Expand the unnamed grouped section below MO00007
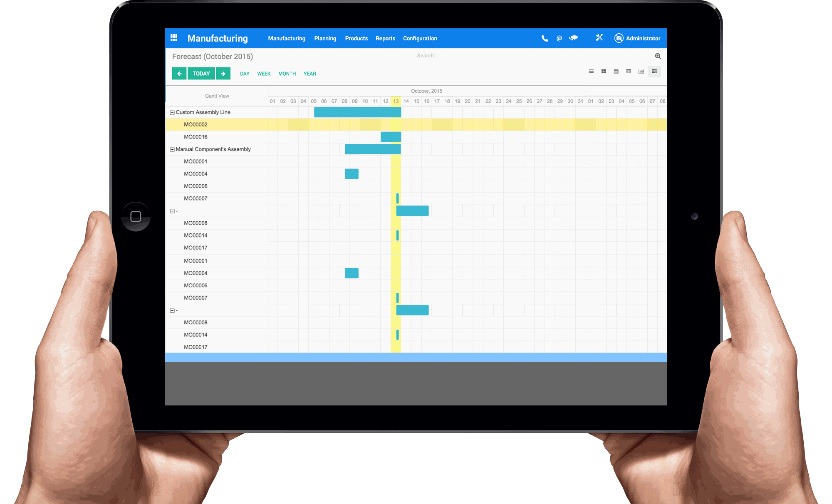Image resolution: width=832 pixels, height=504 pixels. click(172, 210)
